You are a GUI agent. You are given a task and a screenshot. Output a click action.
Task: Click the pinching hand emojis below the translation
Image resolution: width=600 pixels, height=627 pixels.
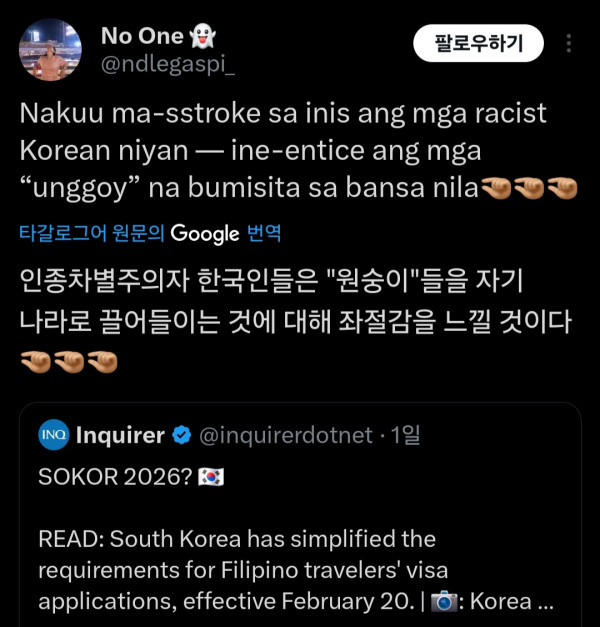(68, 359)
